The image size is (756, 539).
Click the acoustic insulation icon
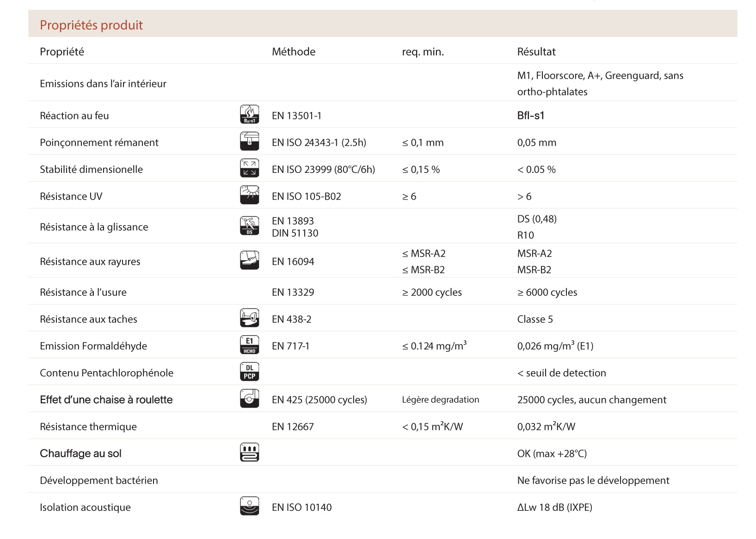click(x=249, y=506)
